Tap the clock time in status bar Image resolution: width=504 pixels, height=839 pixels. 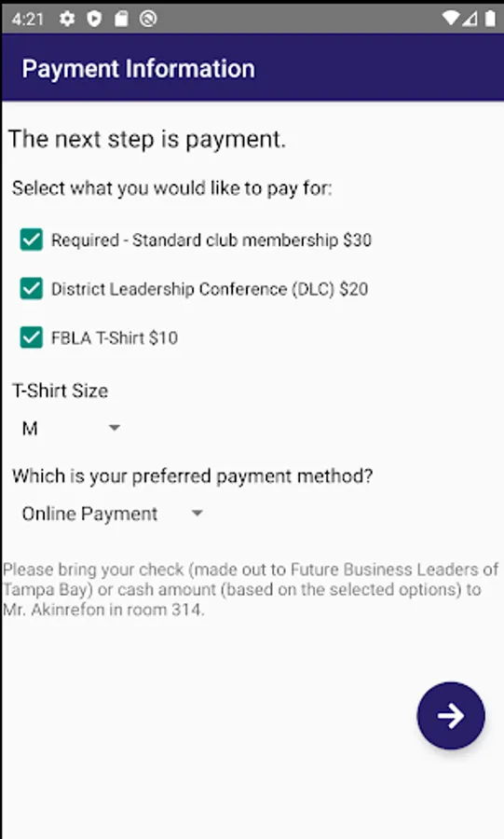tap(27, 20)
